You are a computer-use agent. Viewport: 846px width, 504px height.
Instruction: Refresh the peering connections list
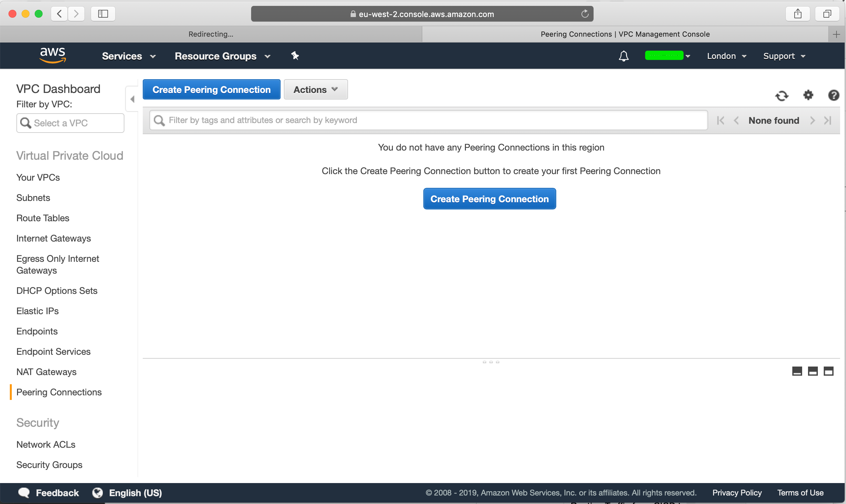[782, 96]
